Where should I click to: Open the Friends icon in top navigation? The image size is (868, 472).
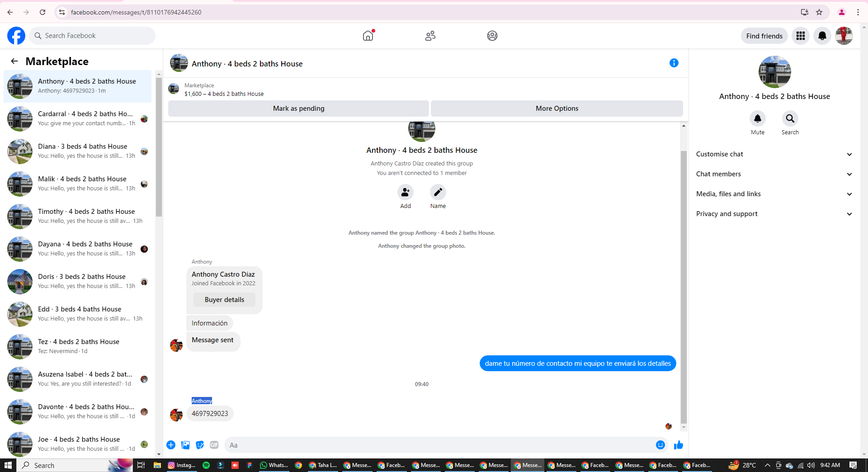430,36
